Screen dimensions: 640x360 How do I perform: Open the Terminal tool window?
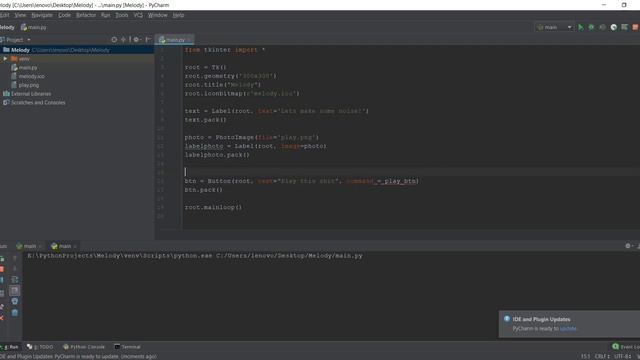pos(127,347)
